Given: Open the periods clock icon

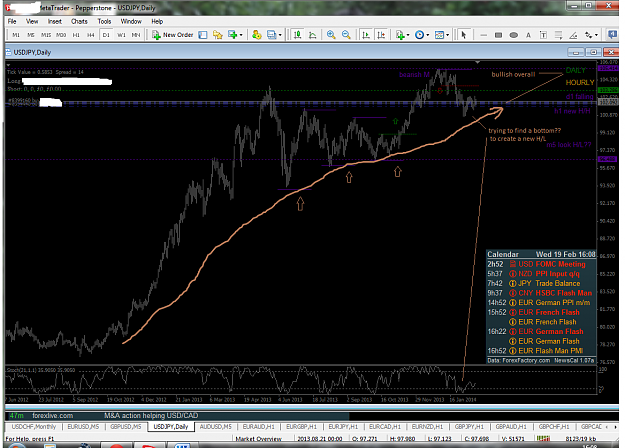Looking at the screenshot, I should pos(419,35).
